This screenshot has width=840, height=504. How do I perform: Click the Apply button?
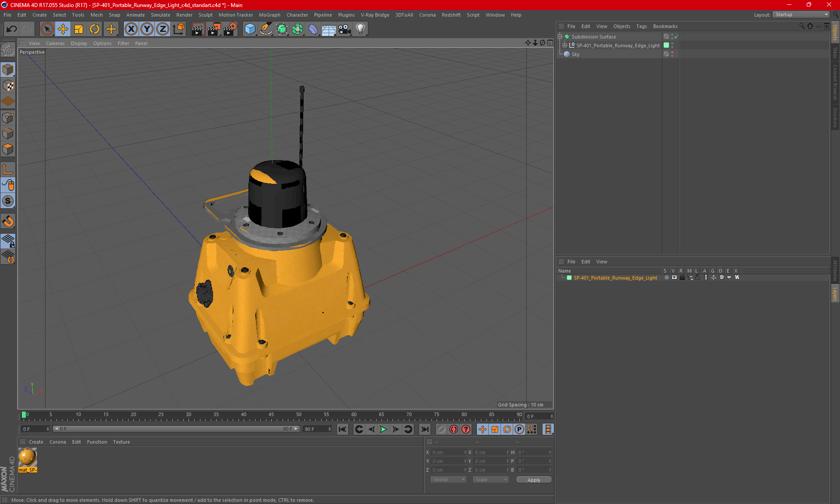[x=534, y=480]
